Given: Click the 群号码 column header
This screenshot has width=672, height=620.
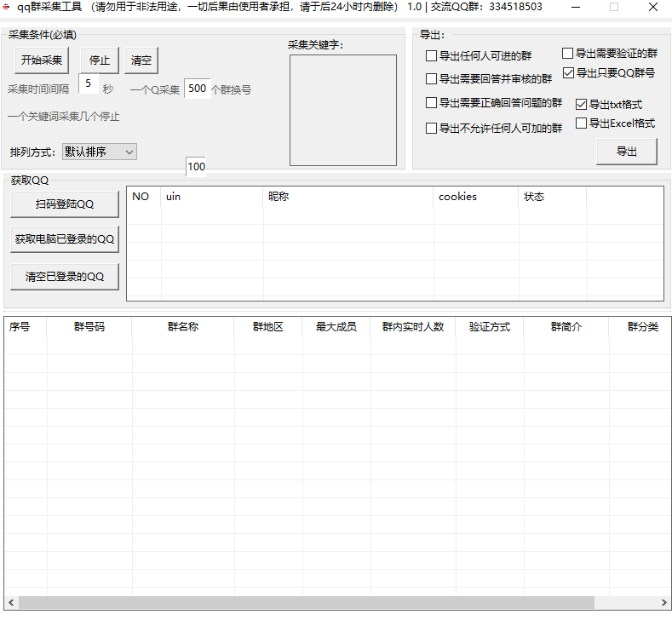Looking at the screenshot, I should [89, 327].
